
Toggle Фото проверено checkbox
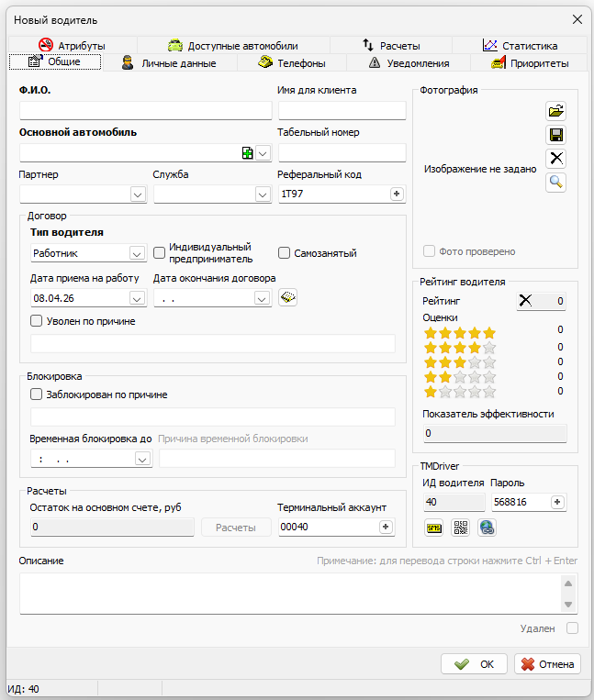(x=429, y=250)
